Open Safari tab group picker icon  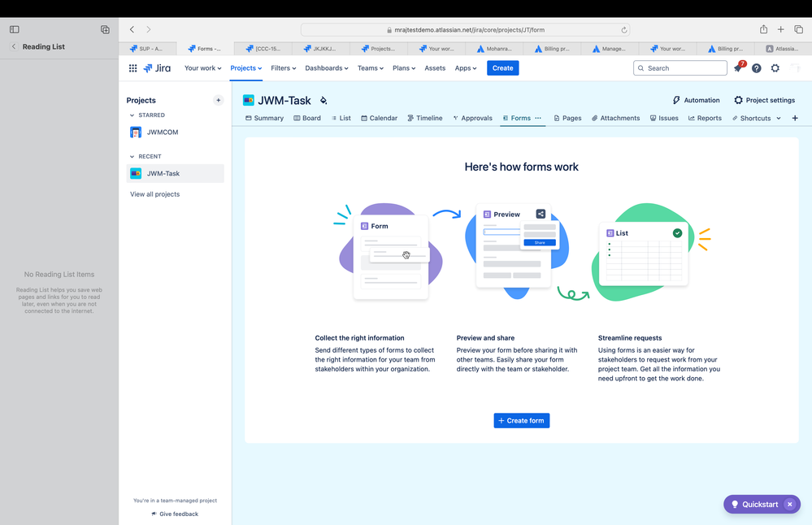click(105, 29)
